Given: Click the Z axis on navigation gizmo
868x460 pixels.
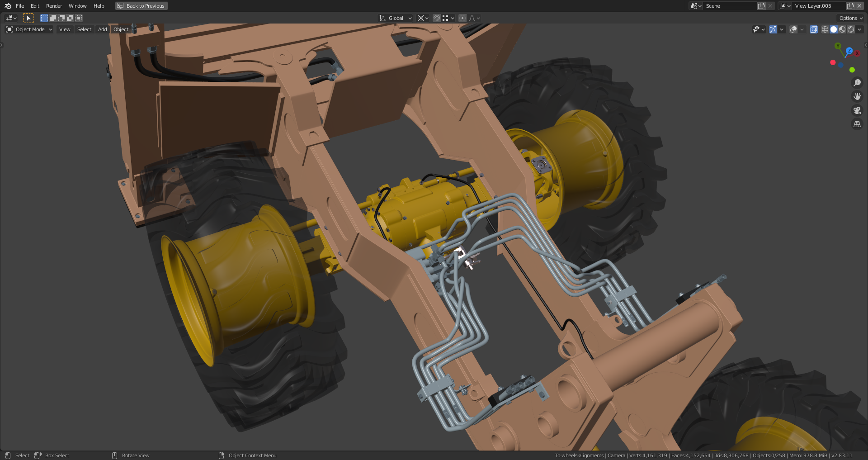Looking at the screenshot, I should pyautogui.click(x=849, y=51).
